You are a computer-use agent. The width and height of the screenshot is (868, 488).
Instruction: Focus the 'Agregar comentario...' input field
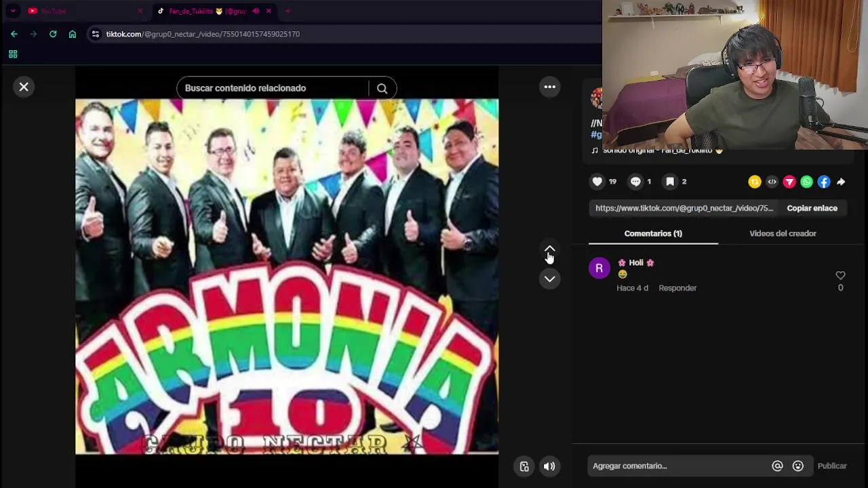(678, 466)
